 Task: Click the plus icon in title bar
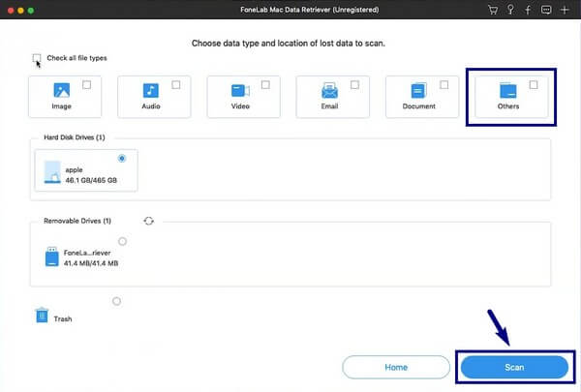(x=565, y=10)
